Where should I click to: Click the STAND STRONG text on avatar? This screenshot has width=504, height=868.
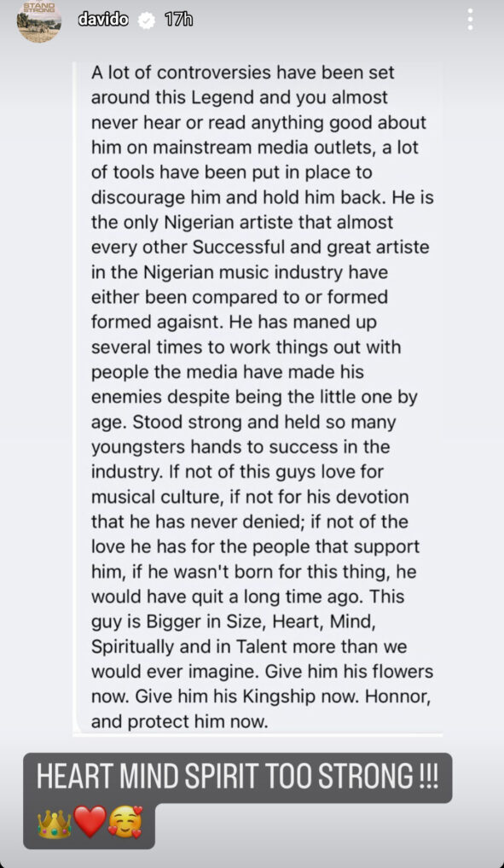(38, 8)
